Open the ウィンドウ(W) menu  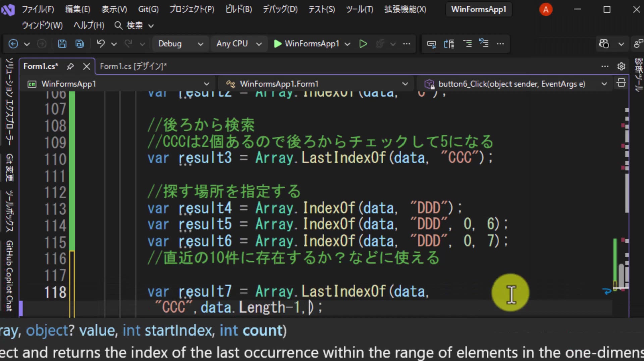point(42,25)
